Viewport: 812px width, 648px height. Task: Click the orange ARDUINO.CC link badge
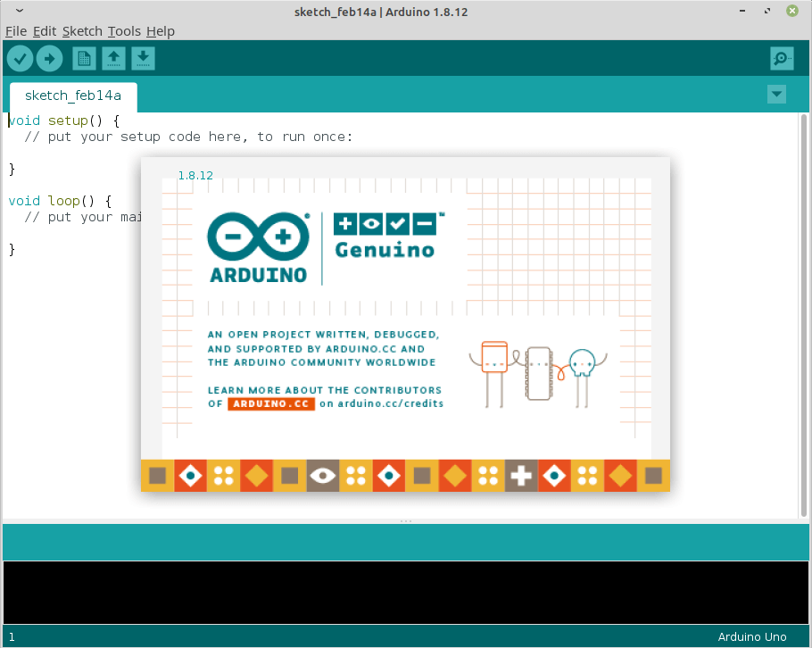271,403
